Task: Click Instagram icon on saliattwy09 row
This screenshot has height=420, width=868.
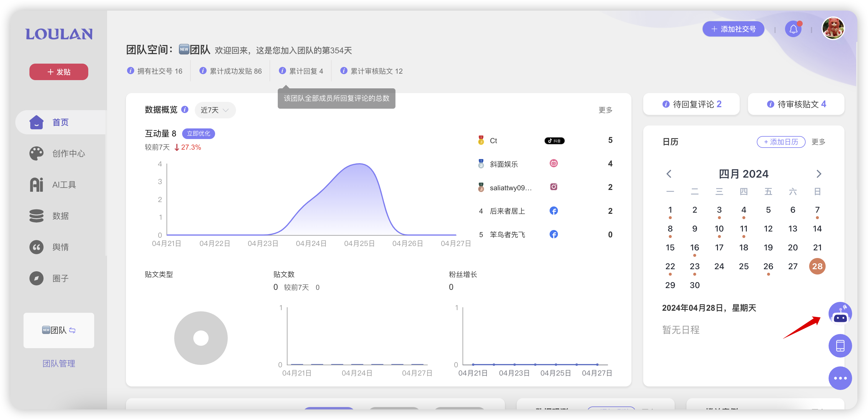Action: [553, 187]
